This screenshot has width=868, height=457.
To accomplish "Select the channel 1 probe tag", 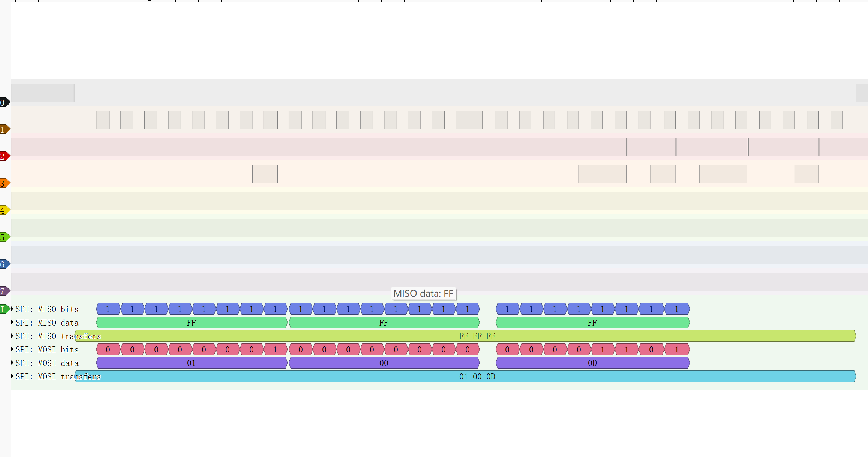I will click(4, 129).
